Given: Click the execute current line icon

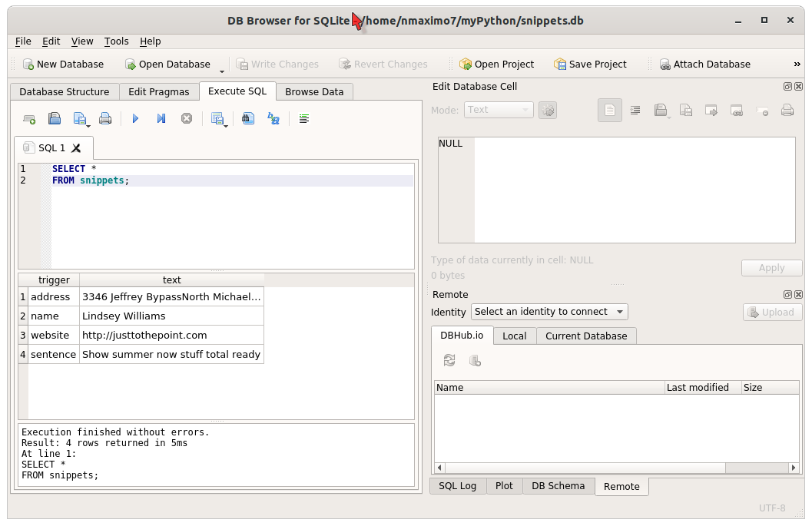Looking at the screenshot, I should click(x=161, y=119).
